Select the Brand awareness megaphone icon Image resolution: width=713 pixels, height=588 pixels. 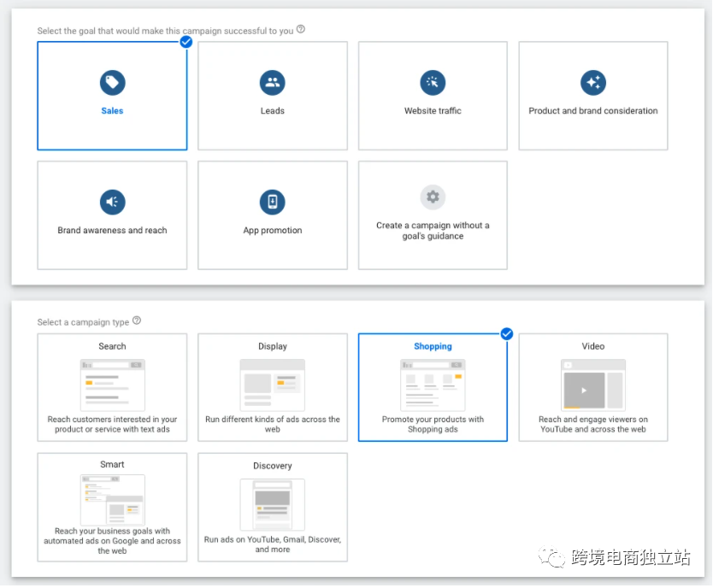pyautogui.click(x=112, y=202)
